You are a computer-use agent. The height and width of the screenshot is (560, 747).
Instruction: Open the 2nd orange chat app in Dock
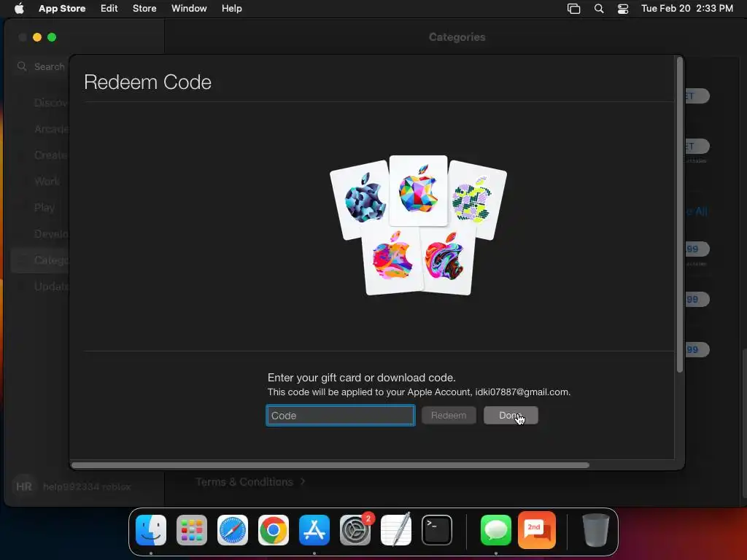537,530
